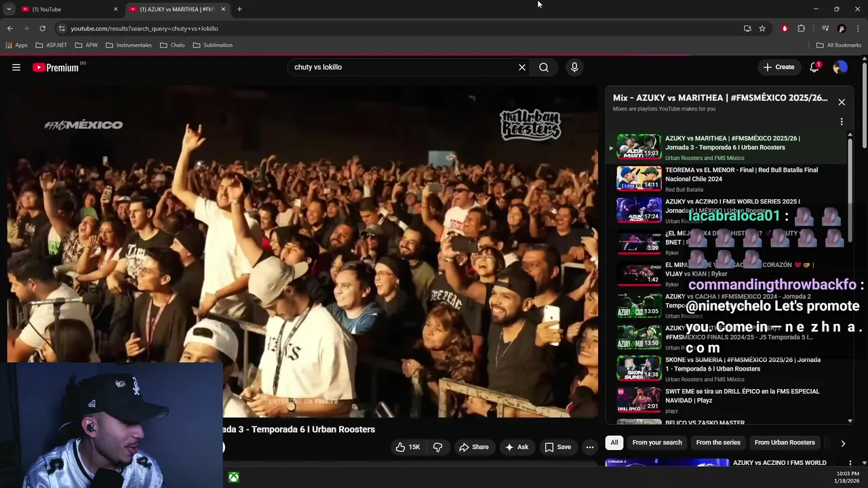Select the From Urban Roosters chip

pos(785,443)
